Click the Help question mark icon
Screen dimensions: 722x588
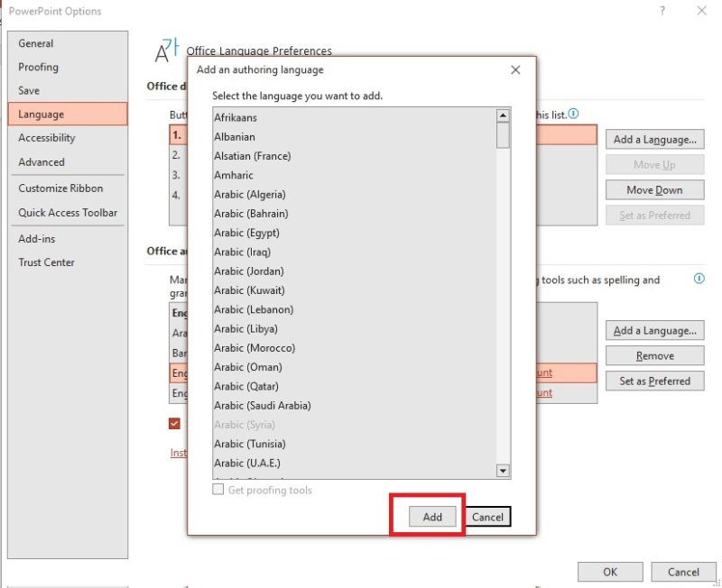click(663, 11)
